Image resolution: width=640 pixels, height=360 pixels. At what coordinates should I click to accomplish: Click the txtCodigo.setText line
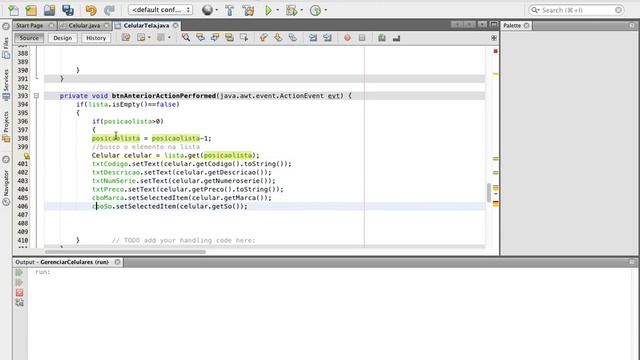[192, 164]
